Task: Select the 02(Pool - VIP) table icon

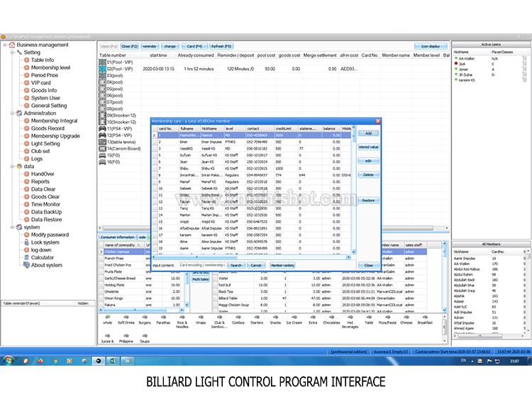Action: (103, 69)
